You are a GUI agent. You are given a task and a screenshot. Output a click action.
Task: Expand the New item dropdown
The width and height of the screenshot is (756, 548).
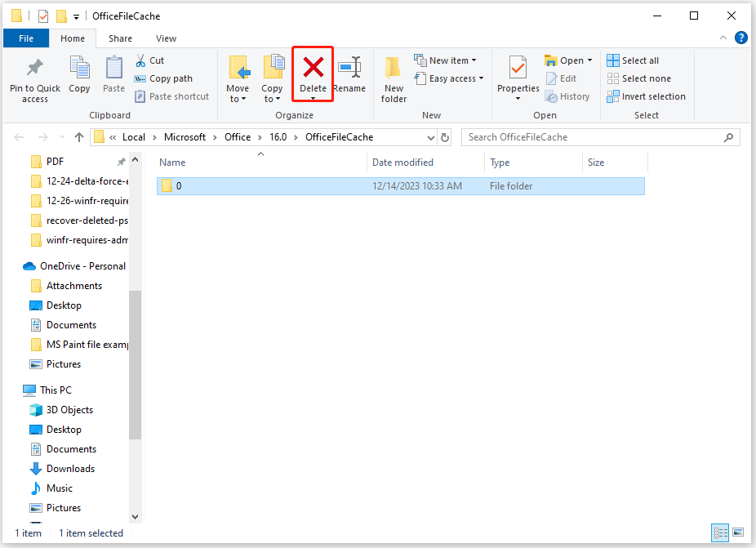click(474, 60)
